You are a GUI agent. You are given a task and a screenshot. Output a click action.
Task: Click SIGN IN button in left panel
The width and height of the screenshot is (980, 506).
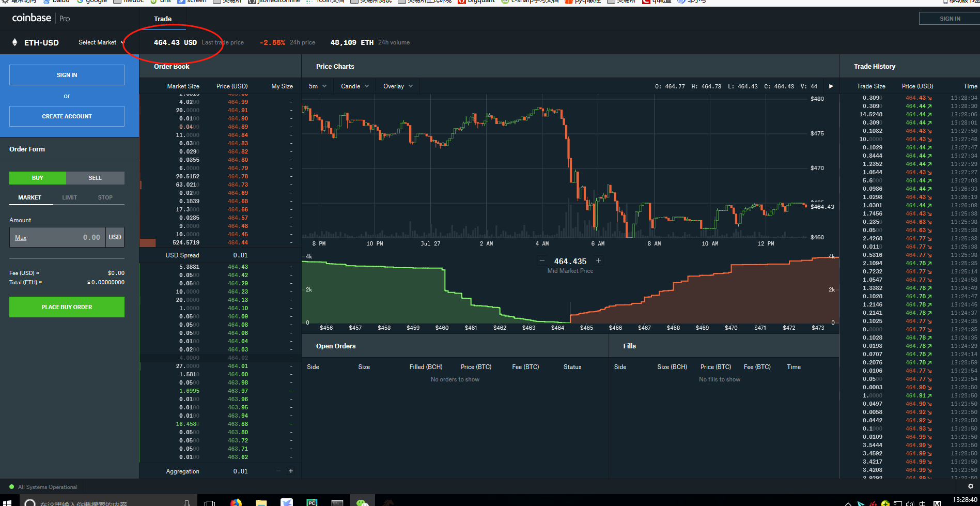click(x=67, y=75)
